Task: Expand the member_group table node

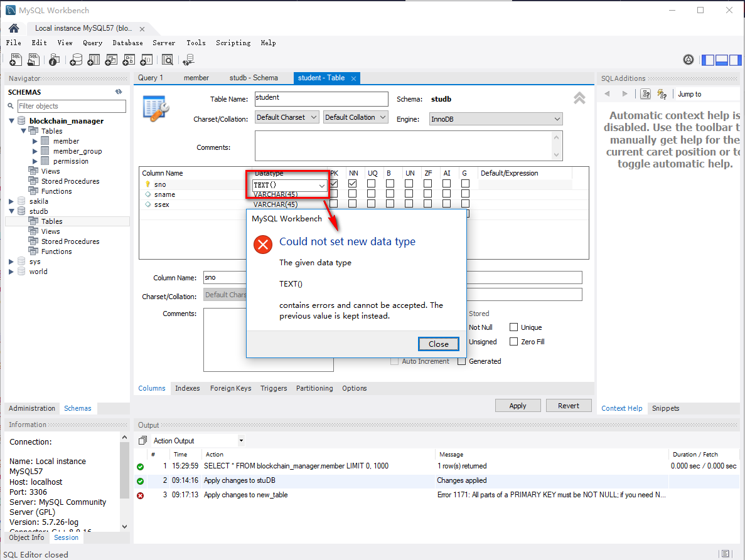Action: pyautogui.click(x=35, y=151)
